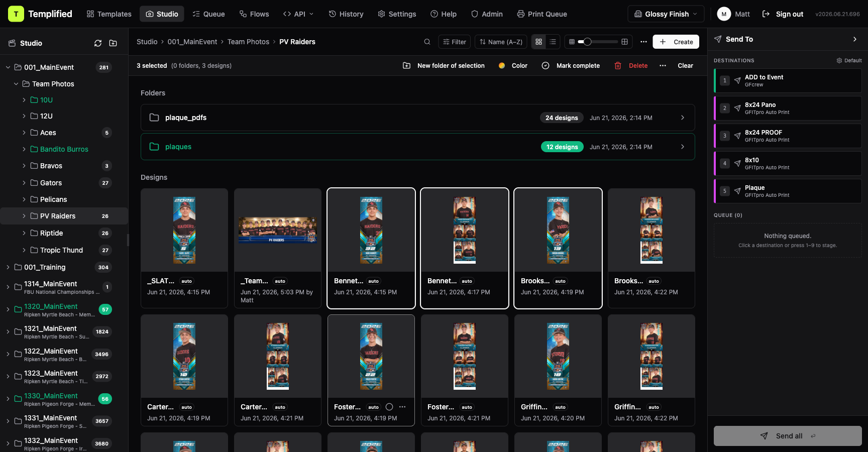Select the _SLAT... design thumbnail
The image size is (868, 452).
[x=184, y=230]
